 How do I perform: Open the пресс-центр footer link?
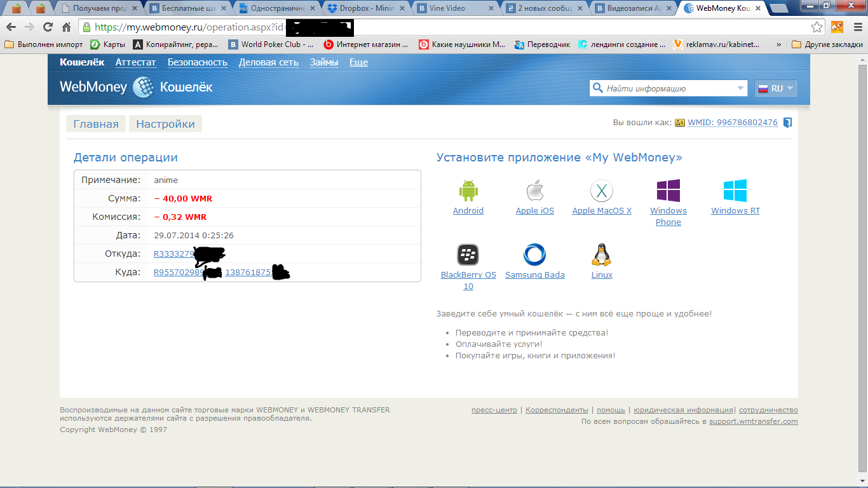(494, 410)
